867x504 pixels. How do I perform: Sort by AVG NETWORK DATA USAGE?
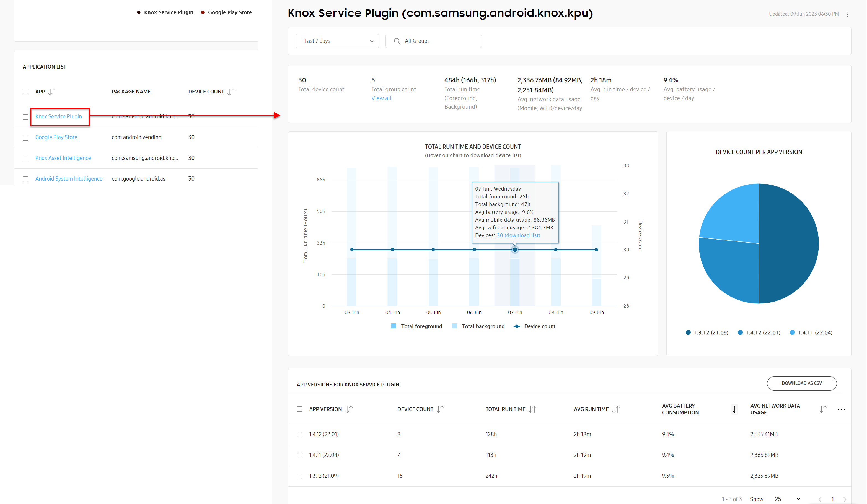coord(823,409)
